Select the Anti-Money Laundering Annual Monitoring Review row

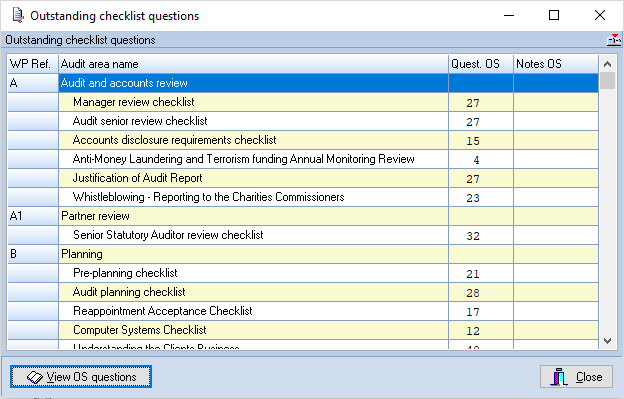coord(303,159)
